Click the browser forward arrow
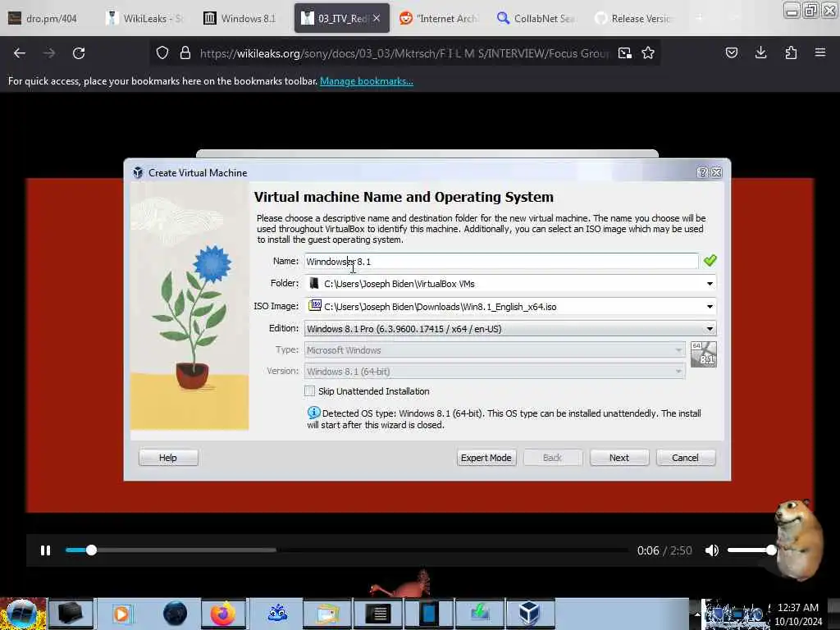The width and height of the screenshot is (840, 630). pyautogui.click(x=49, y=53)
